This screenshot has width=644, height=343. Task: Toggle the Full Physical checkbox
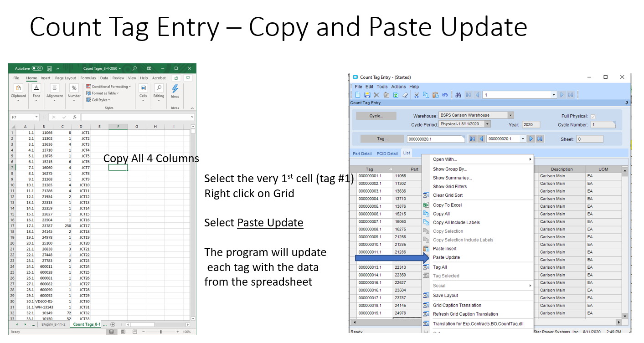click(593, 116)
